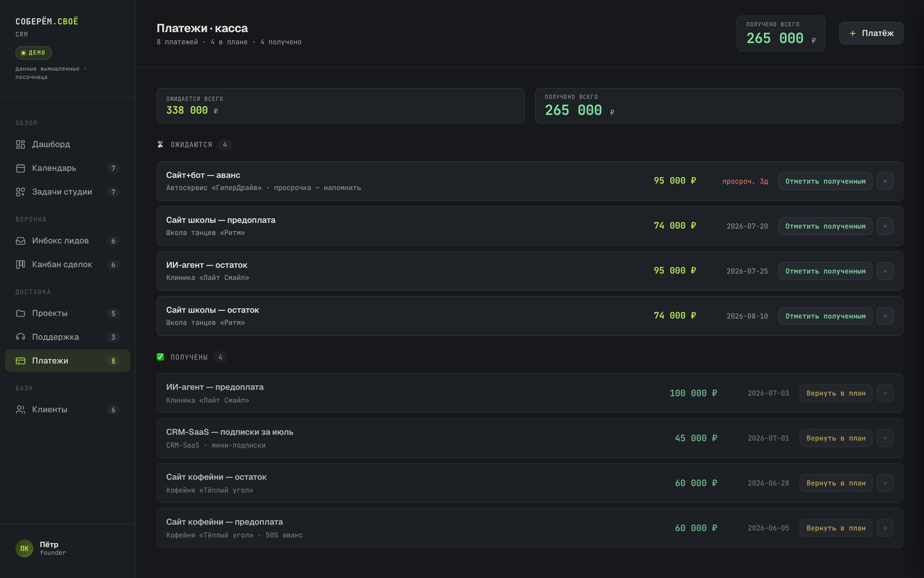Click the hourglass icon beside Ожидаются
Screen dimensions: 924x578
[x=160, y=144]
